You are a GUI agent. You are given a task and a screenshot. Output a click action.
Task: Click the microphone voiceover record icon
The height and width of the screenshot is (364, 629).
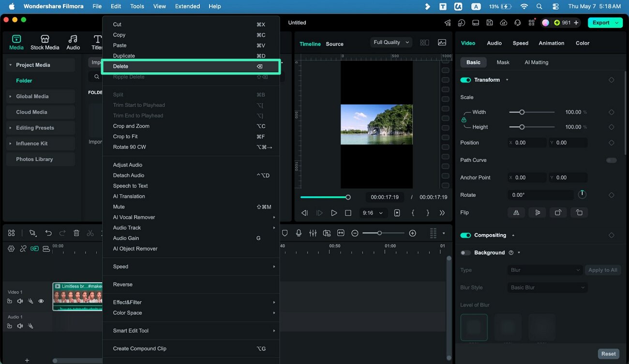(x=299, y=233)
